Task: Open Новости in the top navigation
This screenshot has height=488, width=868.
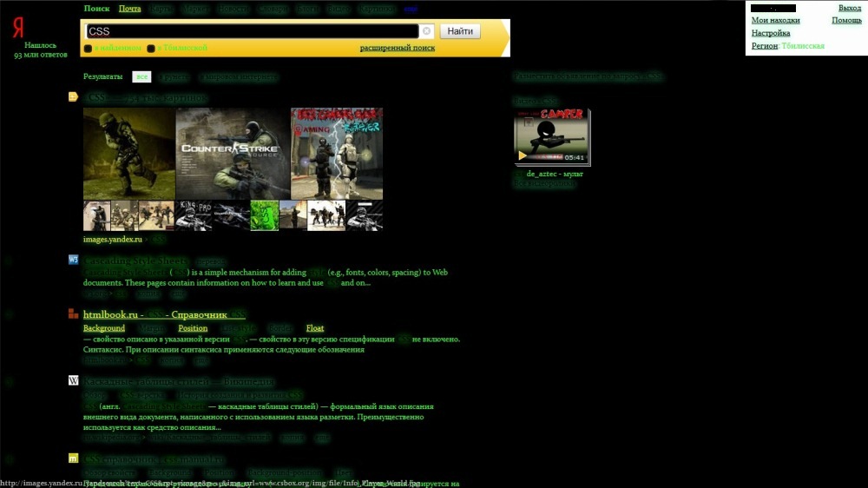Action: pyautogui.click(x=233, y=9)
